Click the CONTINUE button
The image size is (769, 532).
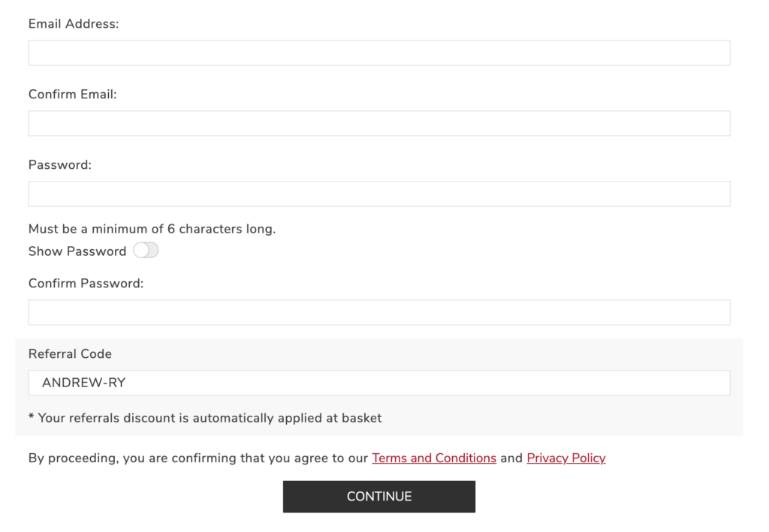(x=379, y=497)
